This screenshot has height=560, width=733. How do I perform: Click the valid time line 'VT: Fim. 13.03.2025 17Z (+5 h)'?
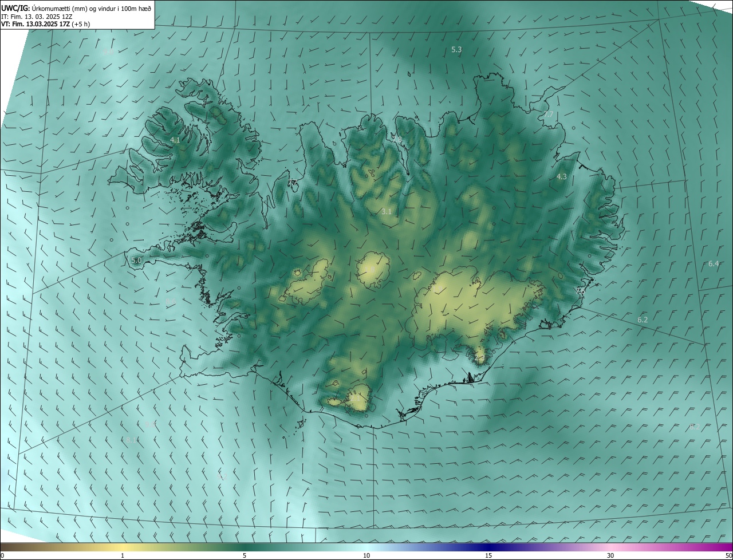(x=45, y=24)
